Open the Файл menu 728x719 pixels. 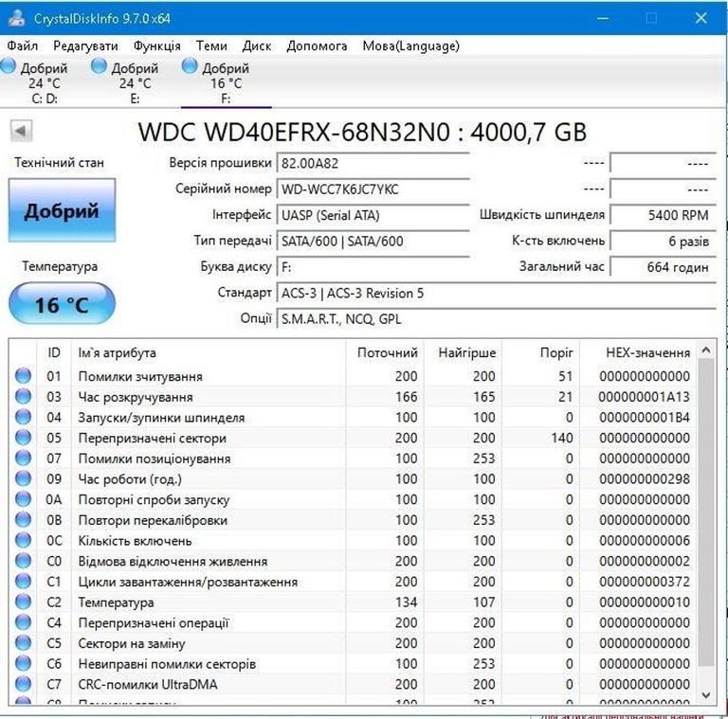(x=23, y=45)
